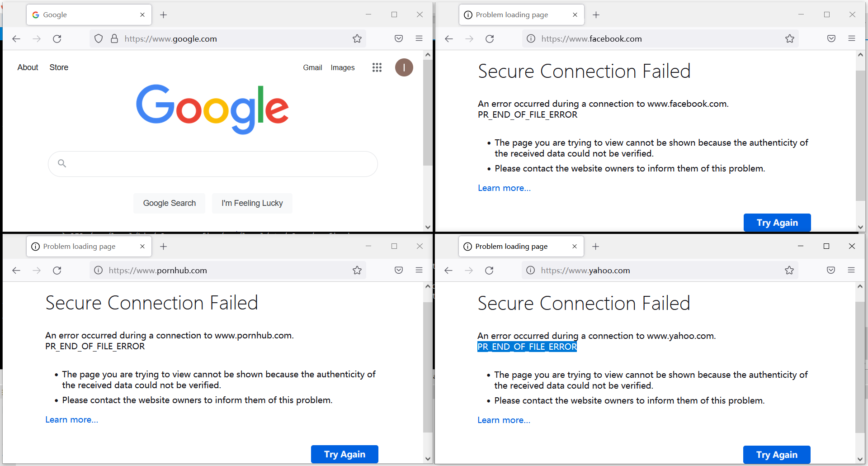The image size is (868, 466).
Task: Open the Gmail link
Action: [312, 67]
